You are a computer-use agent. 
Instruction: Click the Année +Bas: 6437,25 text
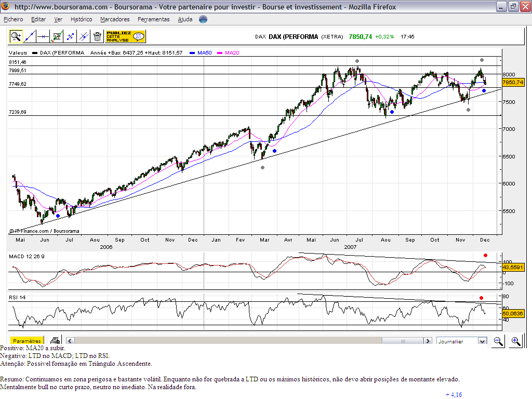[117, 52]
